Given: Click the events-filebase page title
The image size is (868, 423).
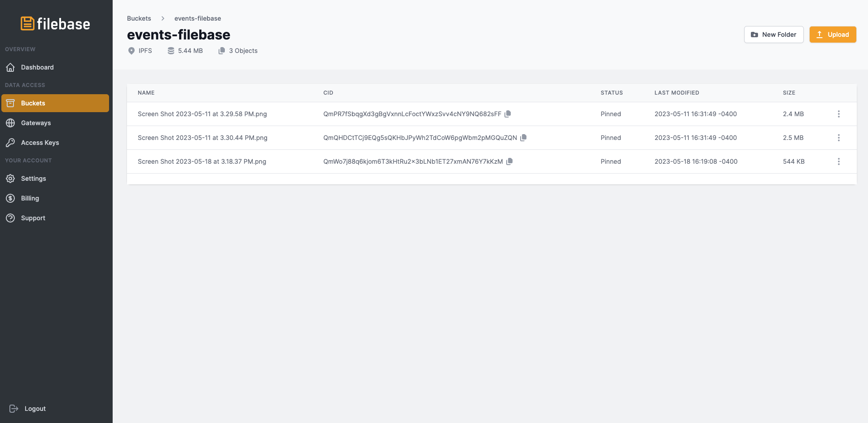Looking at the screenshot, I should coord(179,35).
